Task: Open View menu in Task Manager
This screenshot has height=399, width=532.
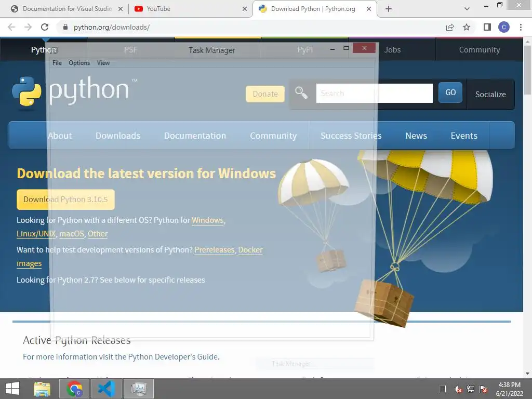Action: click(103, 63)
